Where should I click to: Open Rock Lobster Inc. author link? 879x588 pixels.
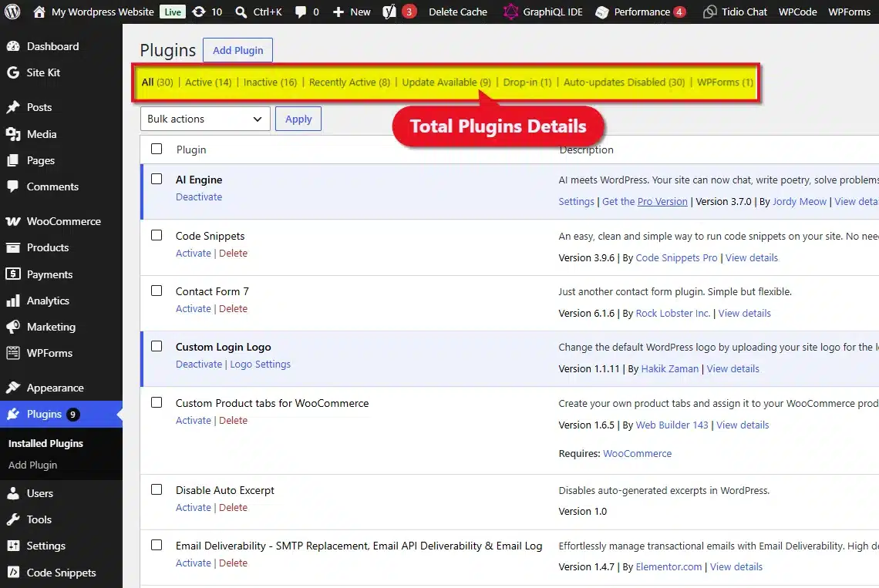pyautogui.click(x=672, y=314)
